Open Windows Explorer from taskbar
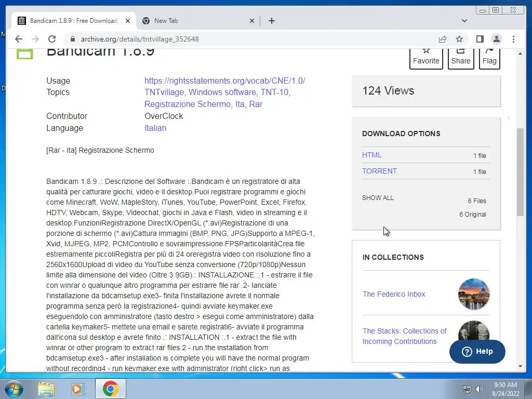The height and width of the screenshot is (399, 532). pyautogui.click(x=46, y=389)
